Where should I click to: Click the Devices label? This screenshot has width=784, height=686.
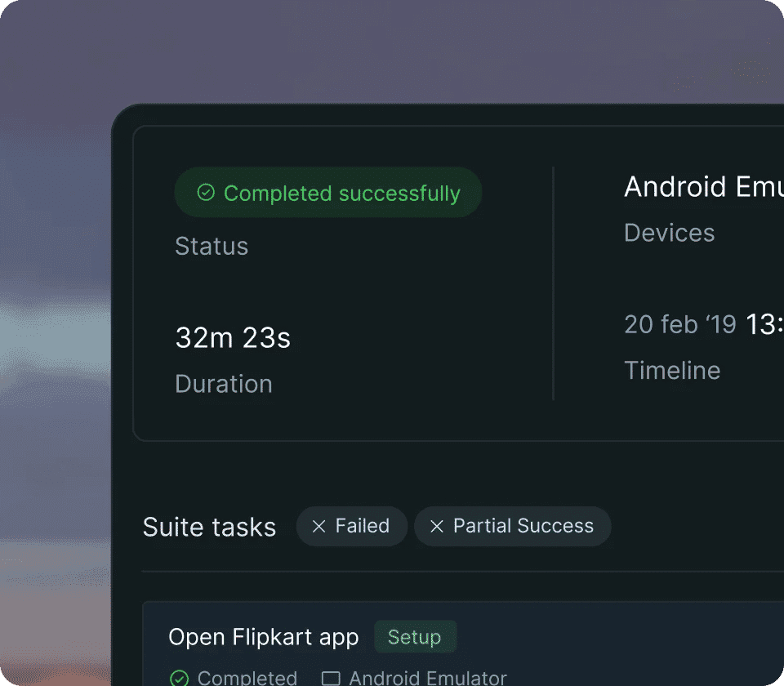click(x=669, y=233)
